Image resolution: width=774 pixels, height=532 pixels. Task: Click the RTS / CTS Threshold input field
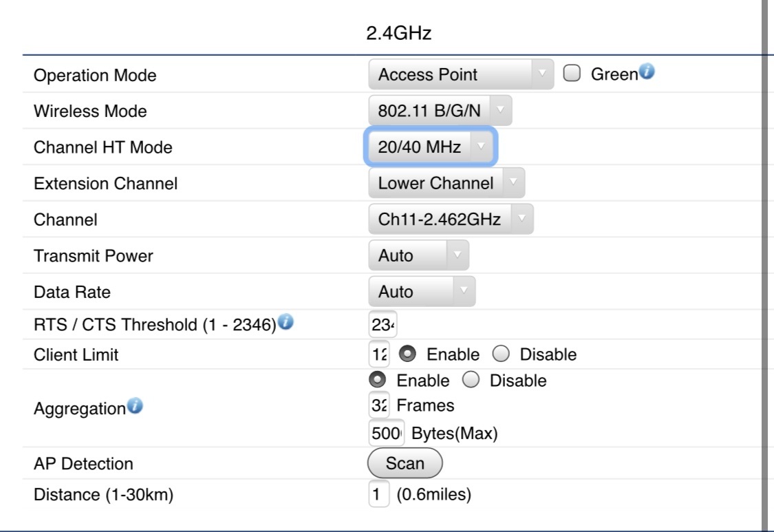point(383,325)
